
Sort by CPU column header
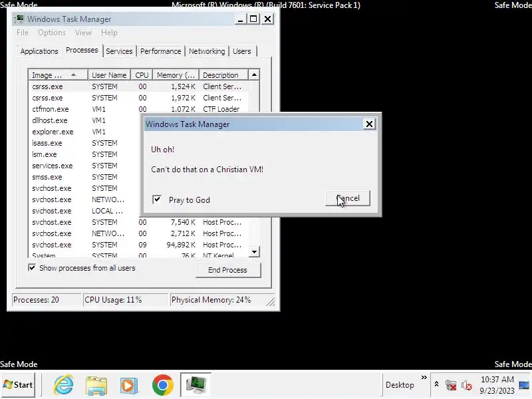click(142, 75)
